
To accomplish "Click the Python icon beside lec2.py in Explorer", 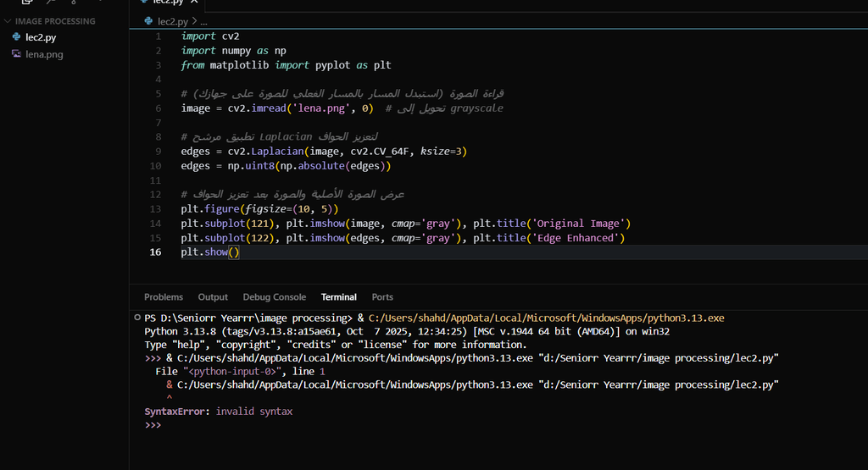I will [16, 37].
